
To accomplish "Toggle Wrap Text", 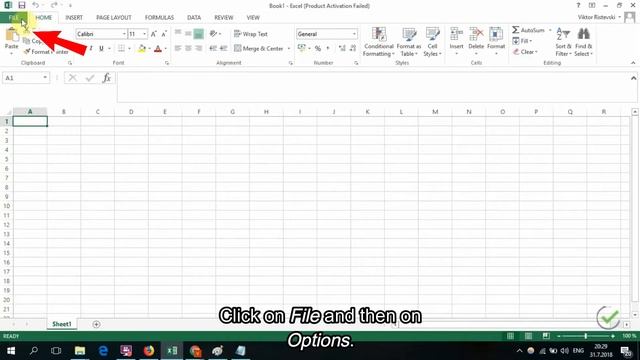I will [251, 34].
